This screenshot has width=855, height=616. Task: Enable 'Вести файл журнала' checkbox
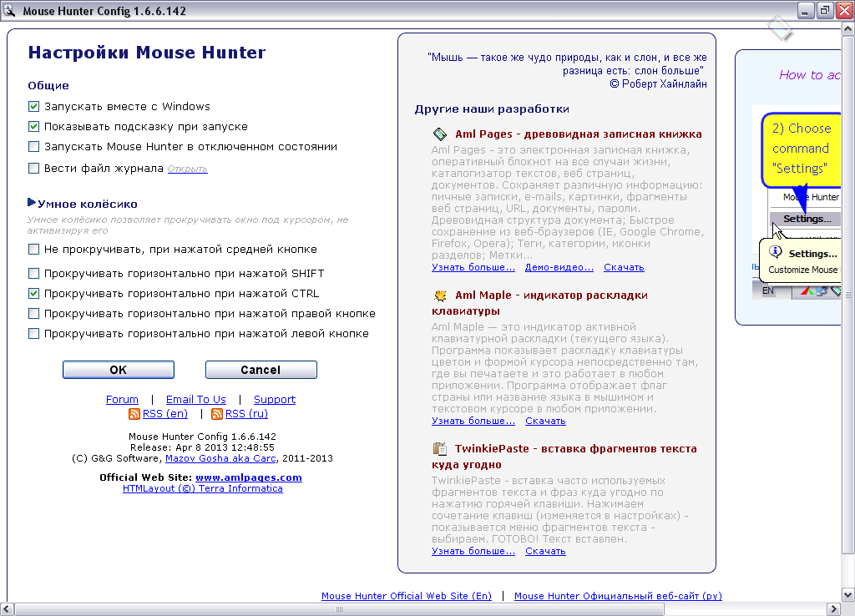[x=33, y=168]
